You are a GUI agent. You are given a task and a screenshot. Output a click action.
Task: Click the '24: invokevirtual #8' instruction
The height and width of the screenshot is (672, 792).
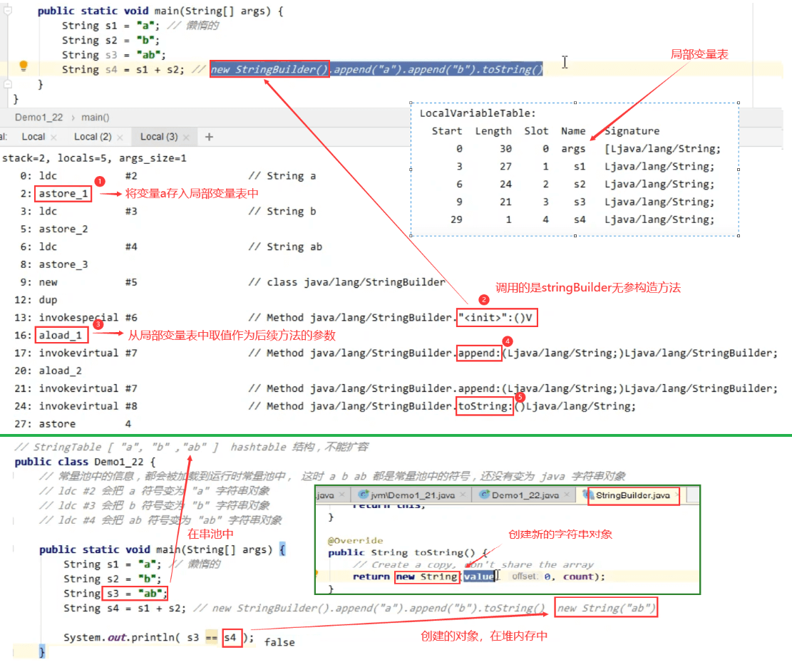(76, 406)
